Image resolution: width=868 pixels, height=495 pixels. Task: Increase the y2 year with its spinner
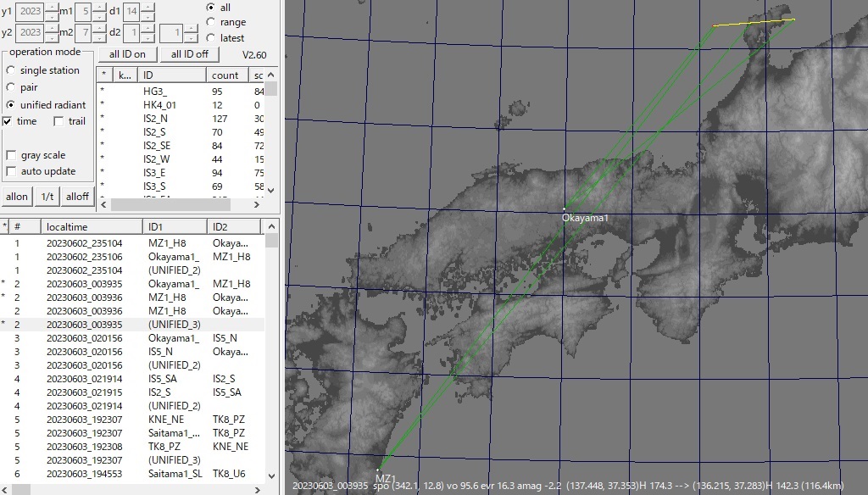(52, 27)
